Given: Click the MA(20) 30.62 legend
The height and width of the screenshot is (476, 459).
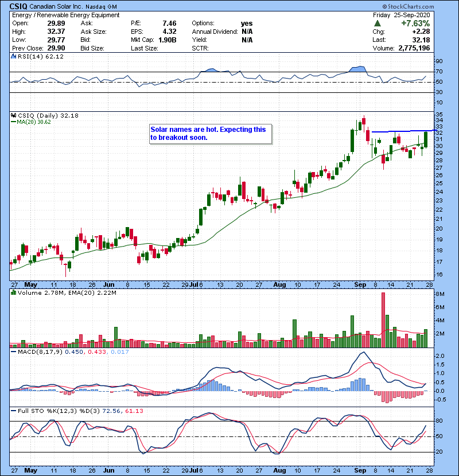Looking at the screenshot, I should click(30, 122).
